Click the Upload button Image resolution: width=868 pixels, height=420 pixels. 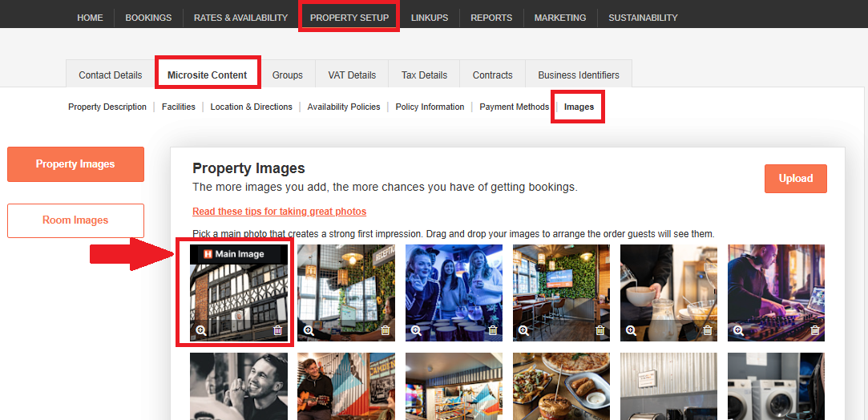pos(795,179)
